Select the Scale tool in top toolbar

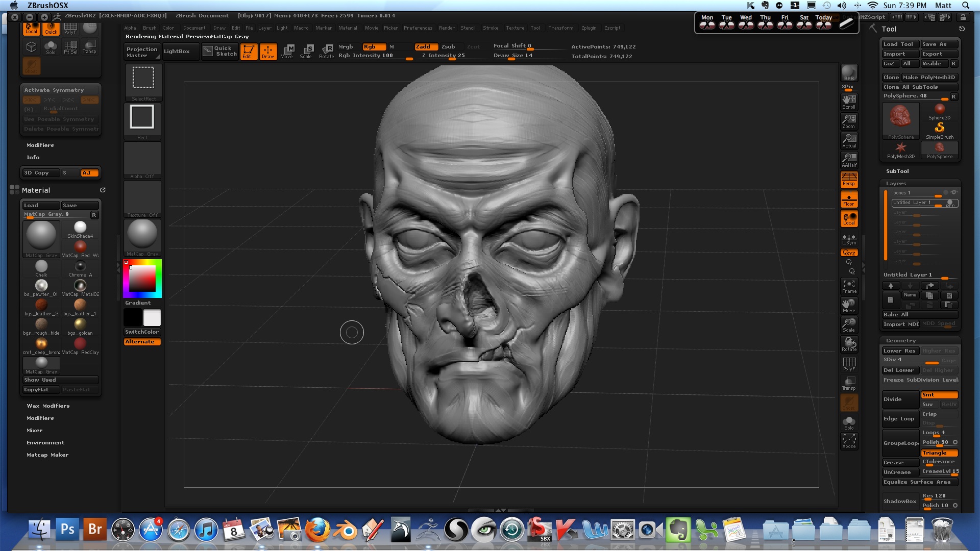point(306,51)
